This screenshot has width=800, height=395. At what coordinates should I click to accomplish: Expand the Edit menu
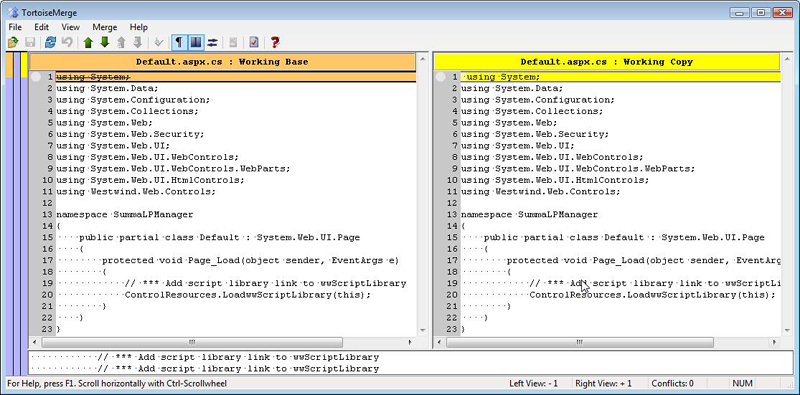point(41,27)
